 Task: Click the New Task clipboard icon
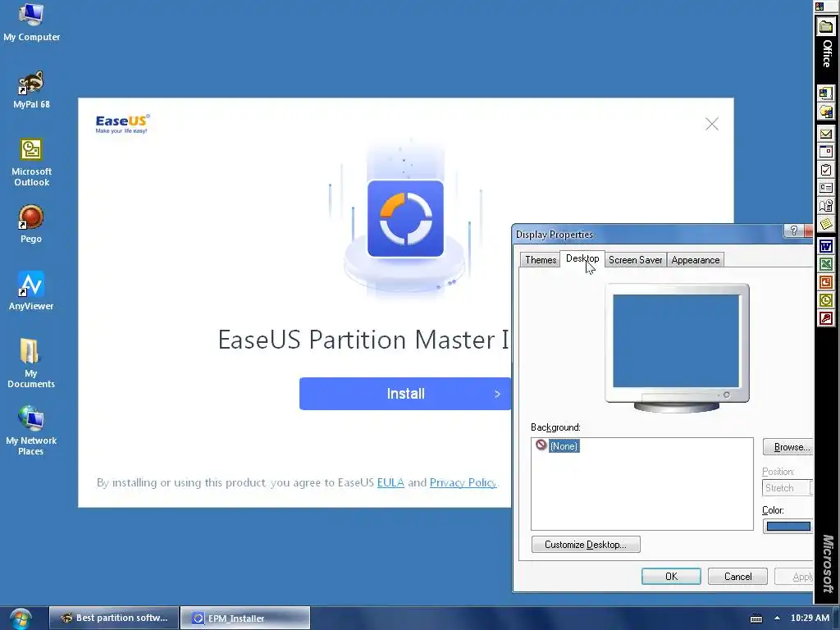tap(826, 170)
